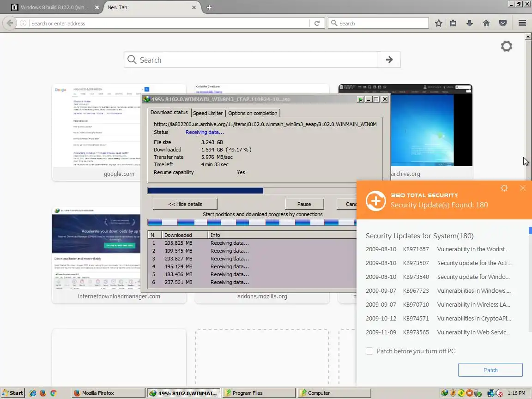This screenshot has width=532, height=399.
Task: Open IDM Speed Limiter tab
Action: (x=208, y=113)
